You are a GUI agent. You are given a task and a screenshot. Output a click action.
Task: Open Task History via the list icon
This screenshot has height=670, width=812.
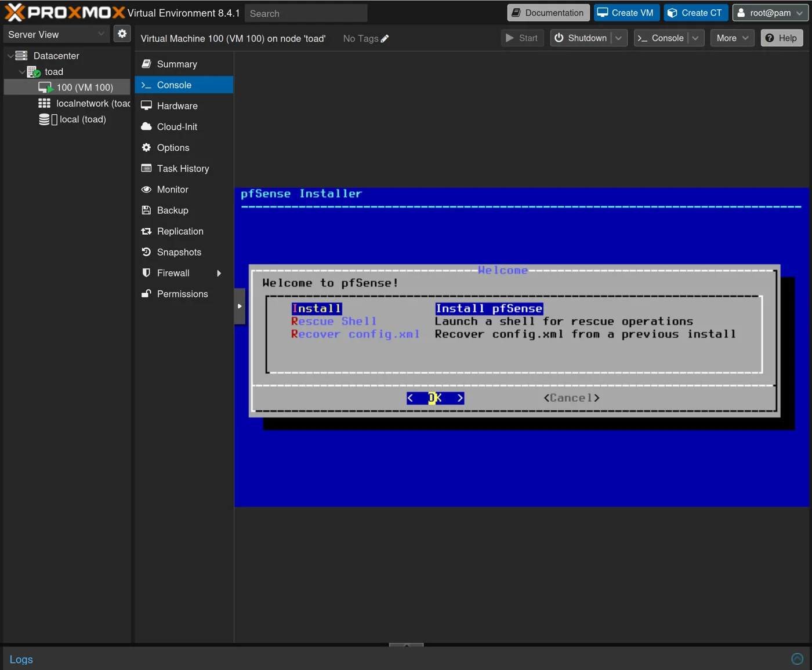(x=146, y=168)
